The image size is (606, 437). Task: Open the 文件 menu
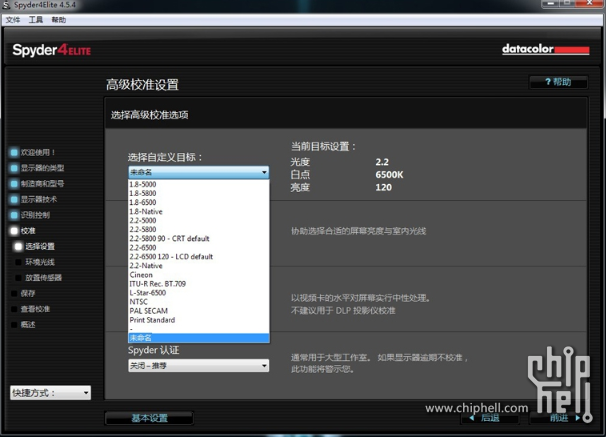click(13, 20)
